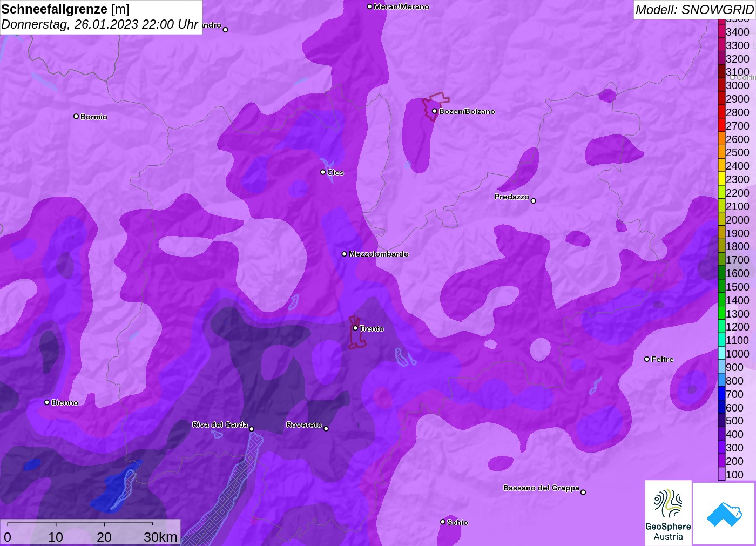Click legend value 800
Viewport: 756px width, 546px height.
[x=734, y=380]
